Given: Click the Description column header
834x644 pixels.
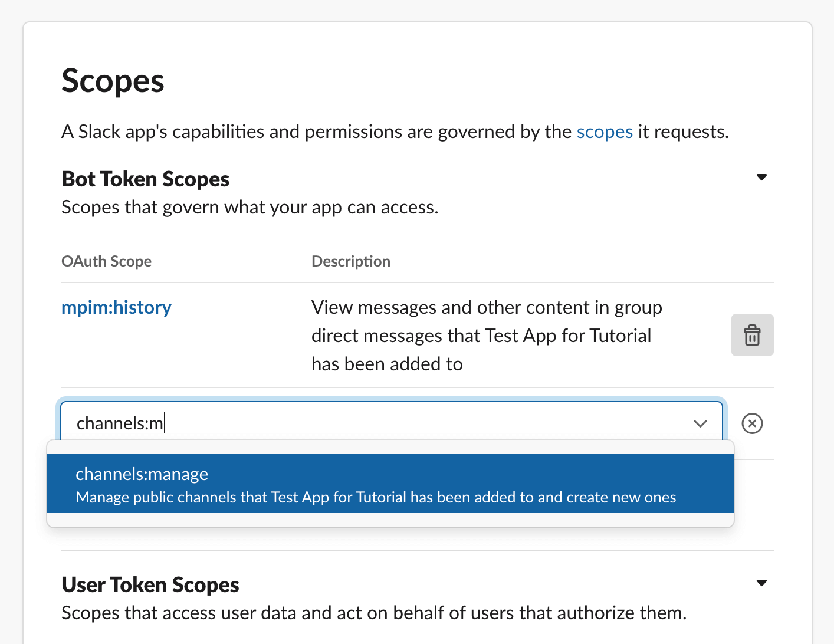Looking at the screenshot, I should (x=350, y=261).
